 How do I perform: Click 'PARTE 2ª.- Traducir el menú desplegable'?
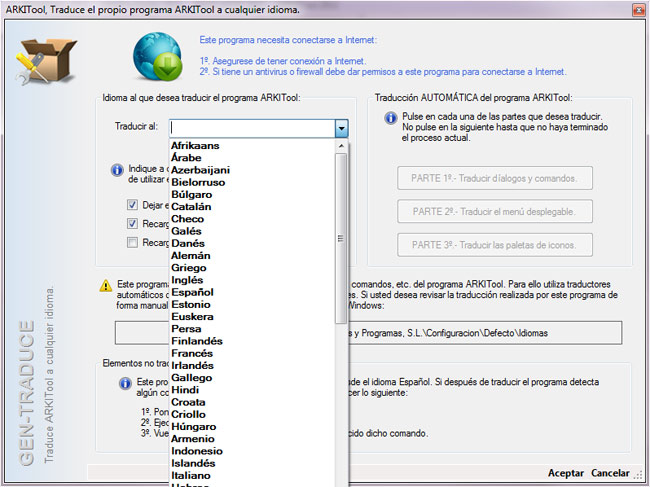click(495, 211)
